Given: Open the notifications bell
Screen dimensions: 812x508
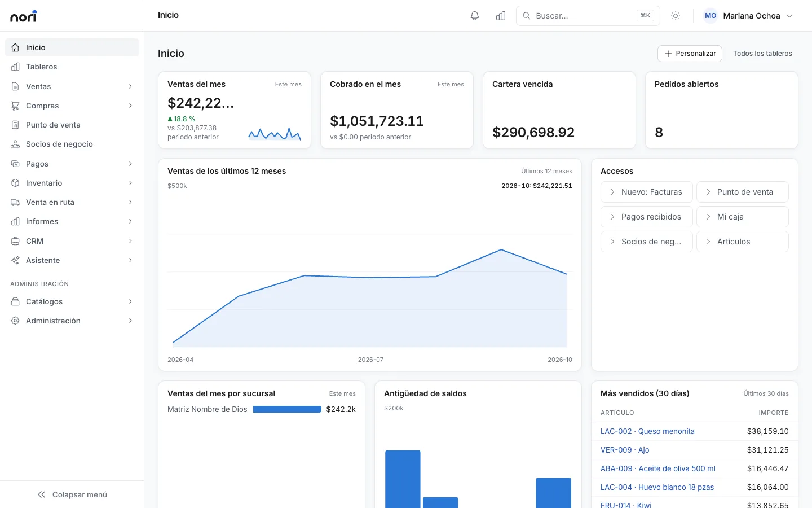Looking at the screenshot, I should [475, 16].
